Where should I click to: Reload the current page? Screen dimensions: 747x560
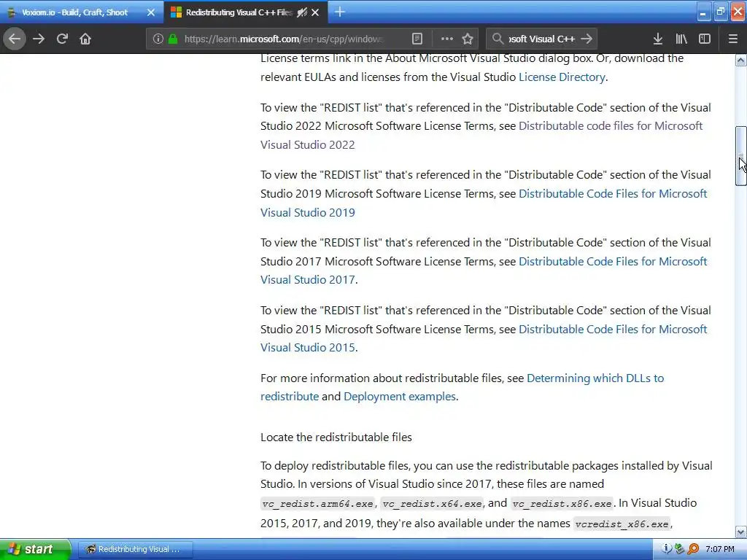pos(62,39)
